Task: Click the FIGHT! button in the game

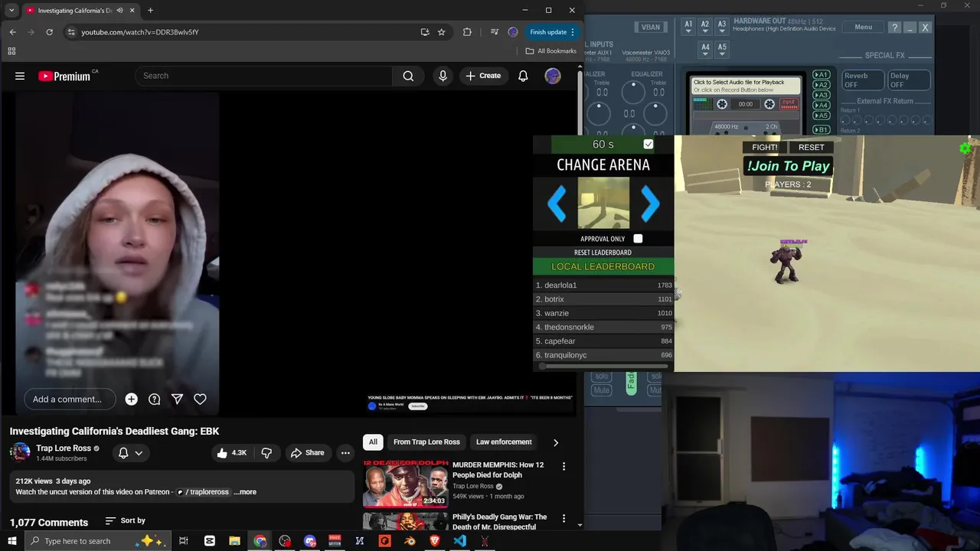Action: point(764,147)
